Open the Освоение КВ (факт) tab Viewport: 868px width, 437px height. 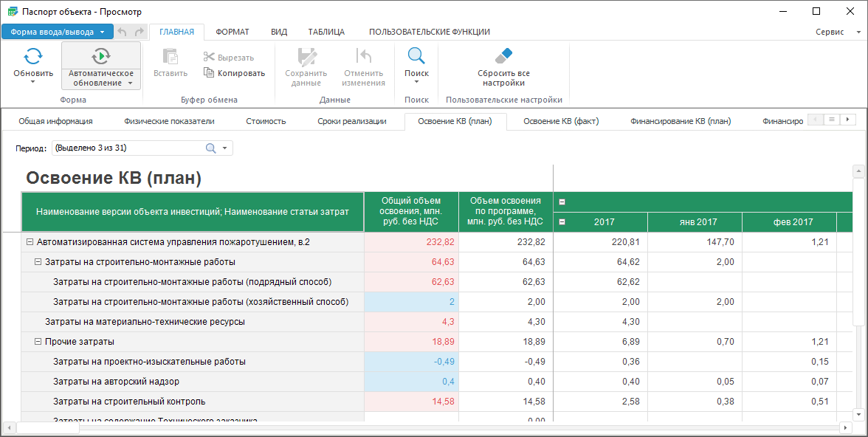pyautogui.click(x=561, y=121)
